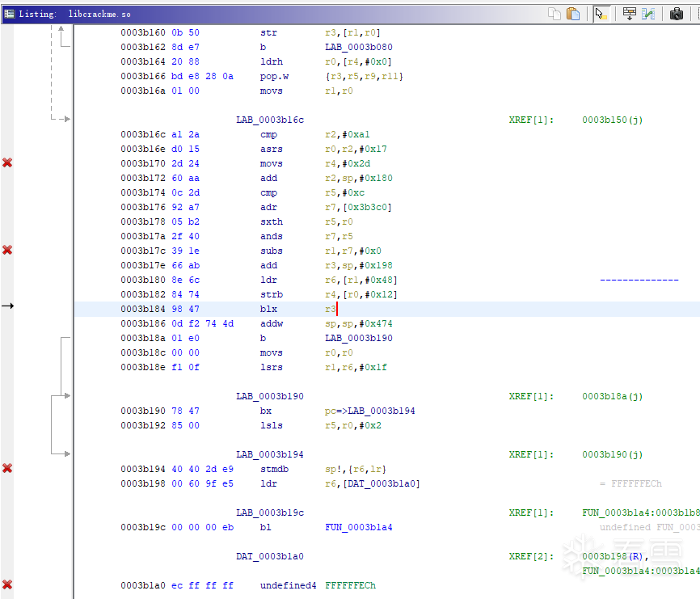Jump to XREF 0003b190(j)
Screen dimensions: 700x599
[612, 455]
